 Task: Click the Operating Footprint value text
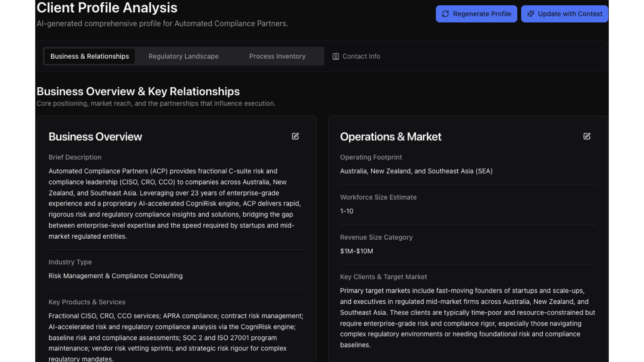click(416, 171)
